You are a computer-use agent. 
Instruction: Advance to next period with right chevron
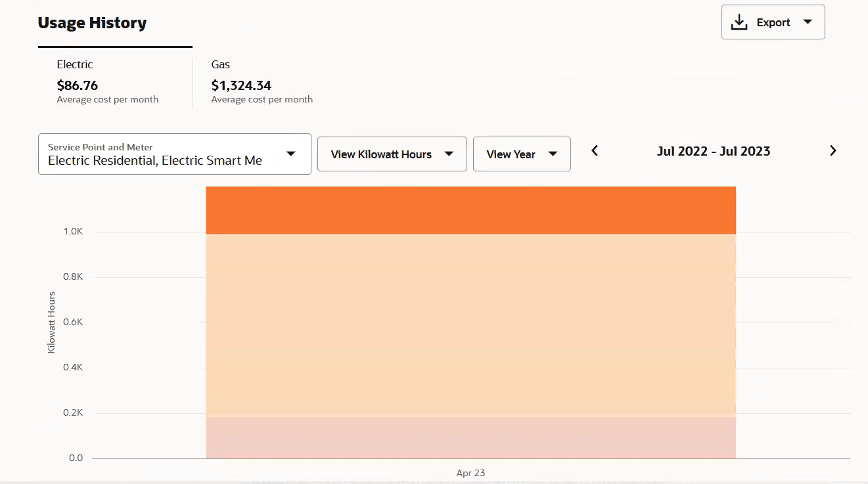(833, 151)
